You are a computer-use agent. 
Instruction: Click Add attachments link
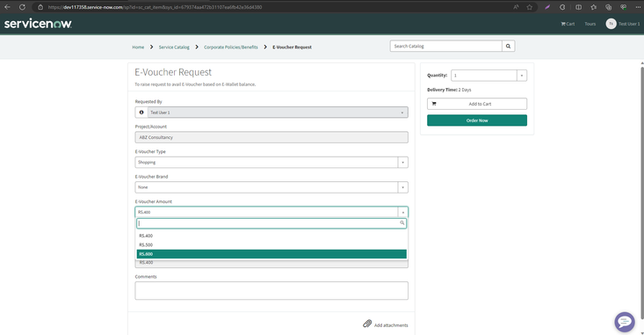(x=391, y=325)
